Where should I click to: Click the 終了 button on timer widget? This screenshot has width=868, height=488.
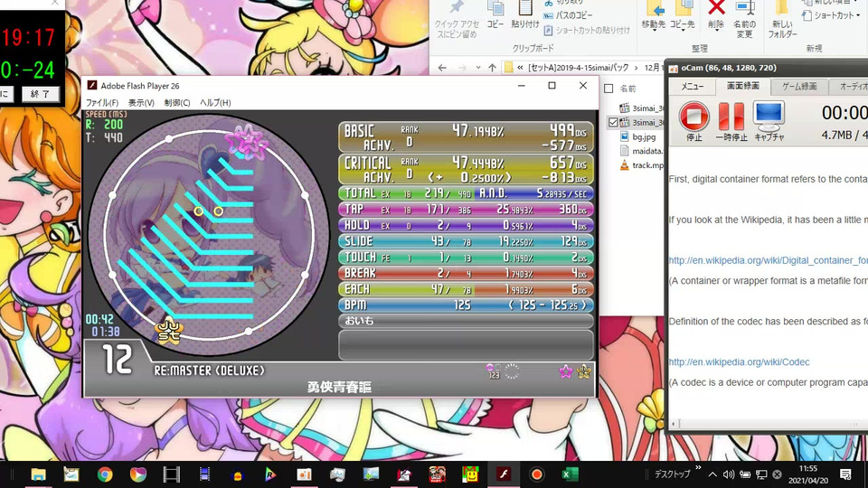[40, 94]
